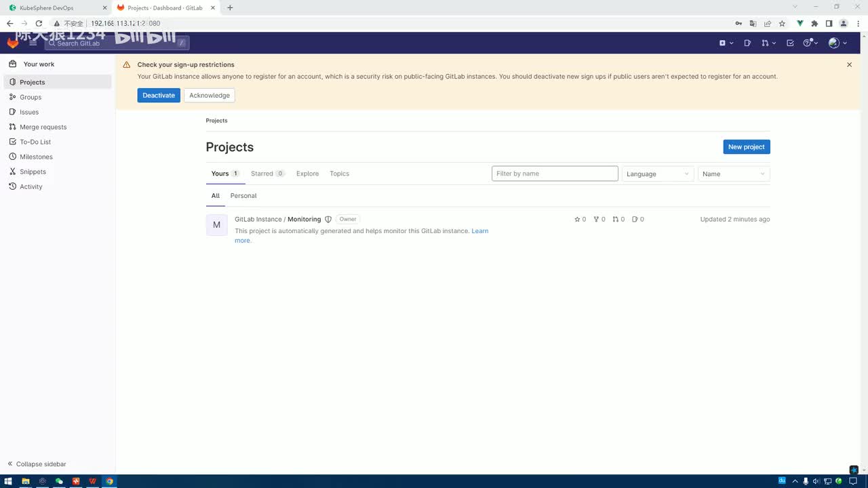The image size is (868, 488).
Task: Click the share page icon
Action: coord(768,23)
